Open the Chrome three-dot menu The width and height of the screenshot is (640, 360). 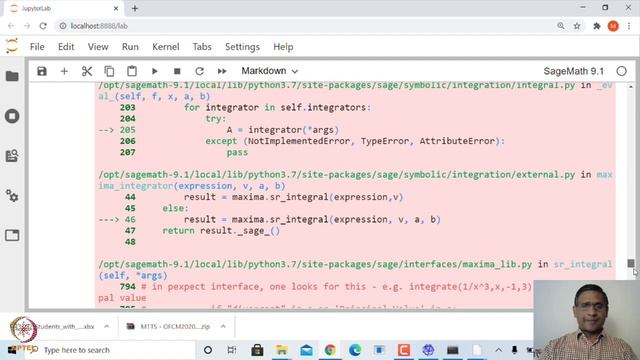click(629, 26)
